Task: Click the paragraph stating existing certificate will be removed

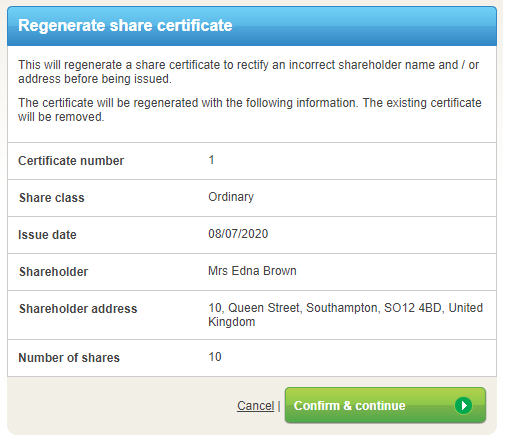Action: click(x=250, y=110)
